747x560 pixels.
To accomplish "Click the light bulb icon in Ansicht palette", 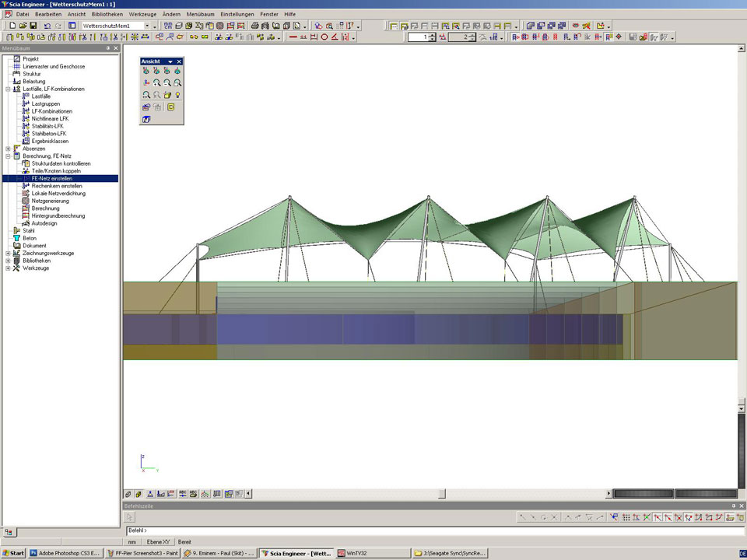I will [x=178, y=95].
